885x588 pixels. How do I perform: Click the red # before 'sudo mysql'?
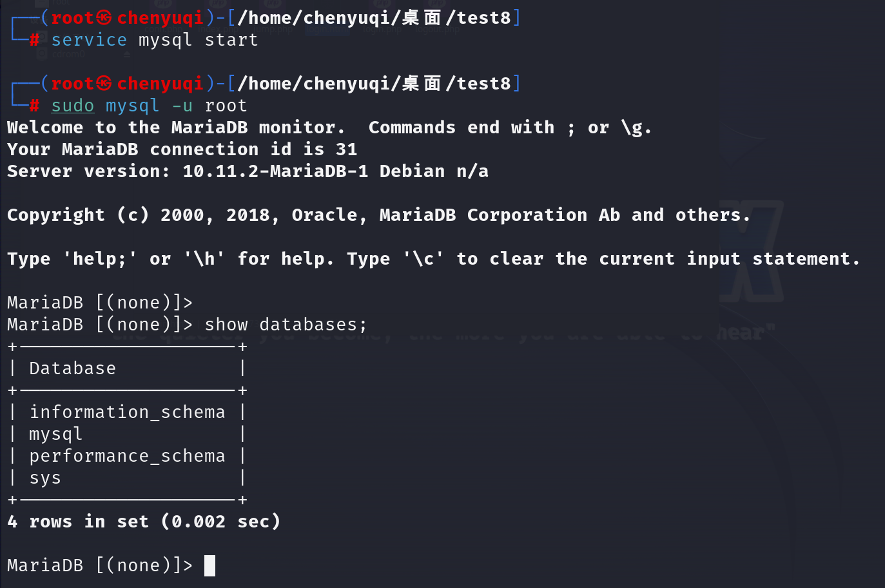pos(34,106)
